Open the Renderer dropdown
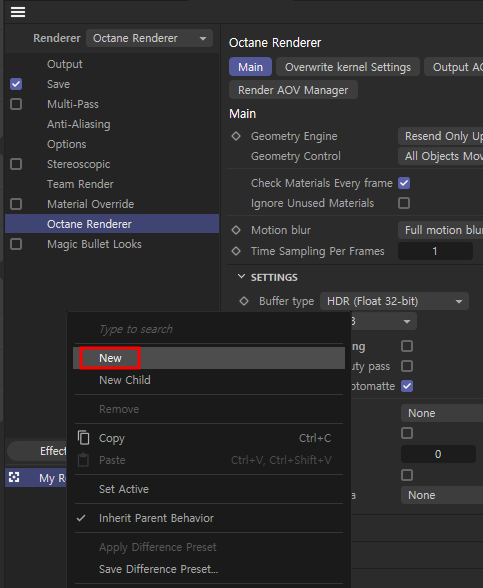The height and width of the screenshot is (588, 483). point(149,38)
